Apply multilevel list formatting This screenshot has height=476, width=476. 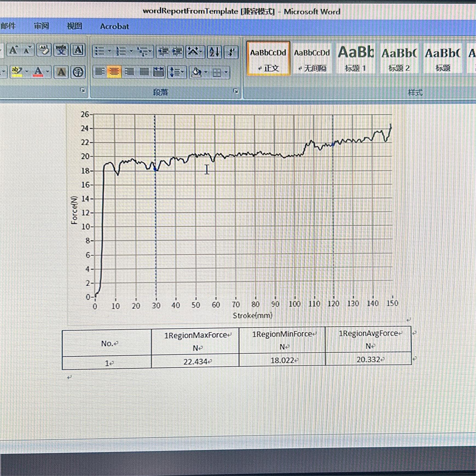coord(145,51)
